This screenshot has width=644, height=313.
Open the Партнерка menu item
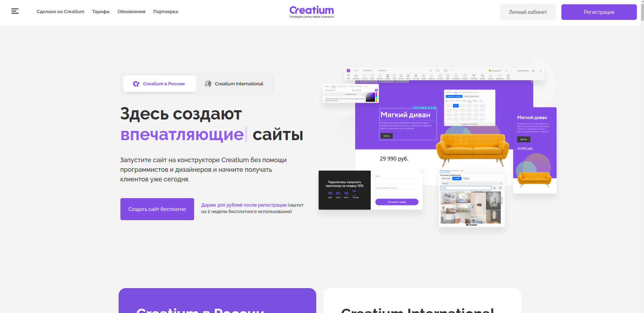coord(166,12)
